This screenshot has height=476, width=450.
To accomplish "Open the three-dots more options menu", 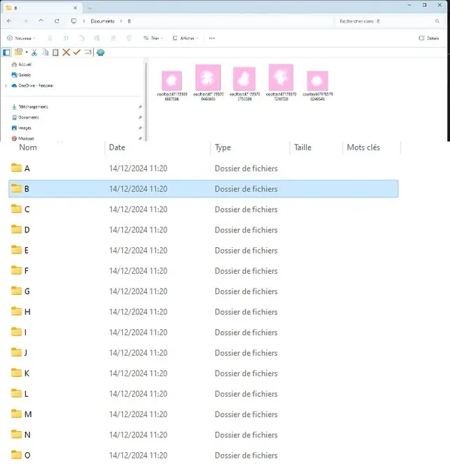I will click(212, 38).
